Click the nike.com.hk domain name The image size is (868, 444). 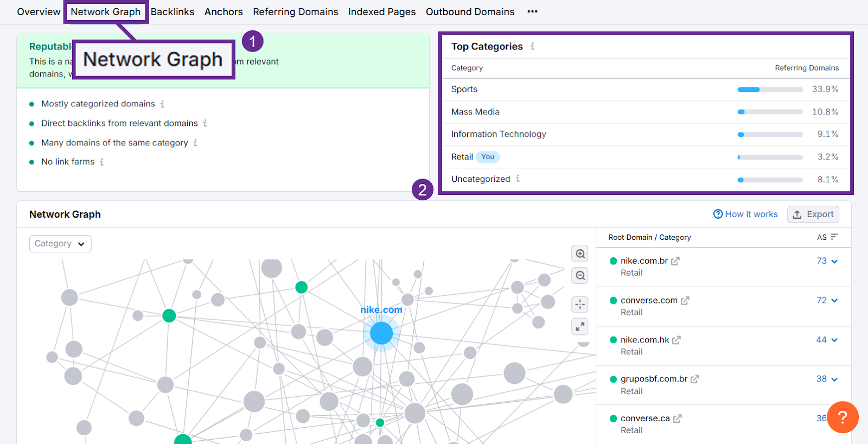[644, 340]
